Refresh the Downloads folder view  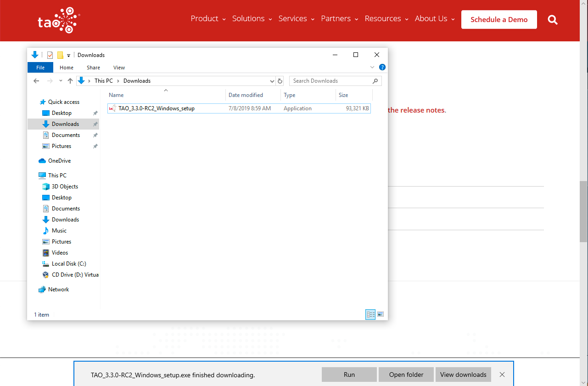point(280,81)
